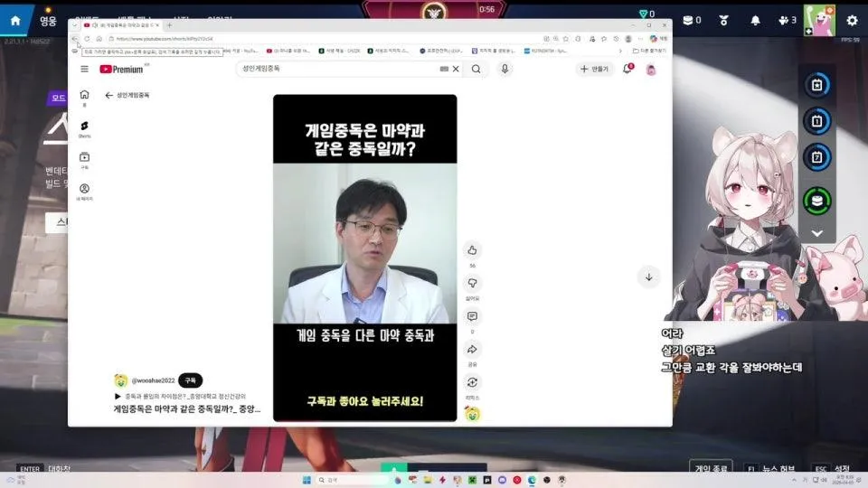Open the related video link 중독과 몰입의 차이점은
The width and height of the screenshot is (868, 488).
(x=181, y=396)
